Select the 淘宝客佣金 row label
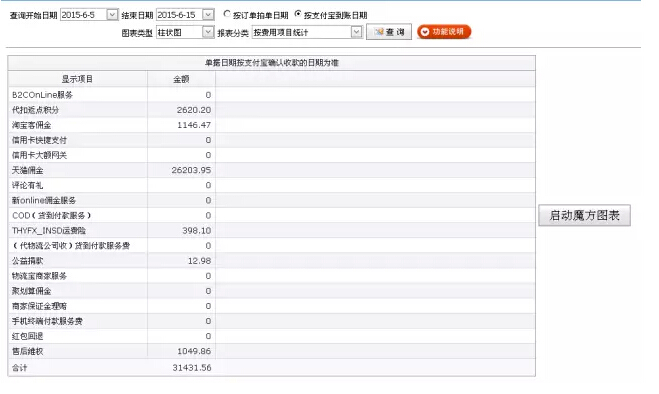The width and height of the screenshot is (659, 394). (x=32, y=125)
